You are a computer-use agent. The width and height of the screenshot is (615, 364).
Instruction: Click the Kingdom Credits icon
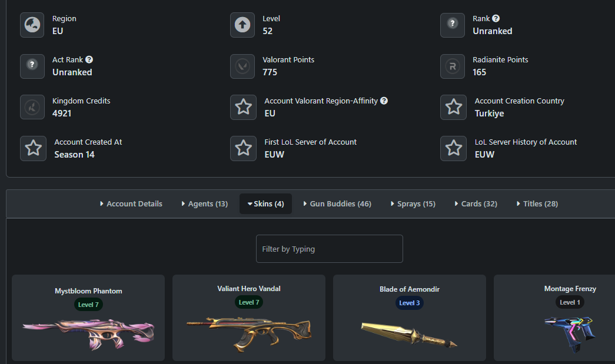pyautogui.click(x=32, y=107)
